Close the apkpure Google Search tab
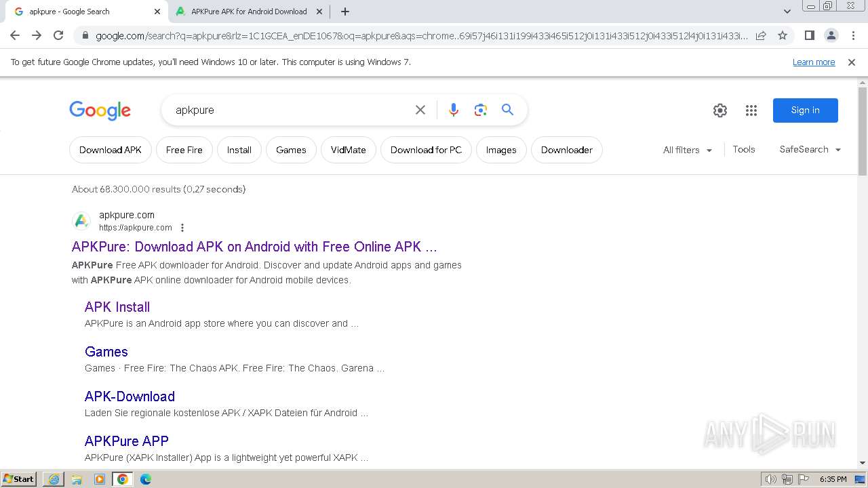Screen dimensions: 868x488 157,12
